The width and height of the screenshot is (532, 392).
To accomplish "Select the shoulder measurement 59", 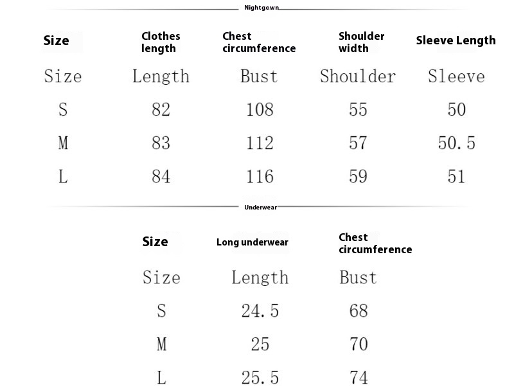I will [x=358, y=176].
